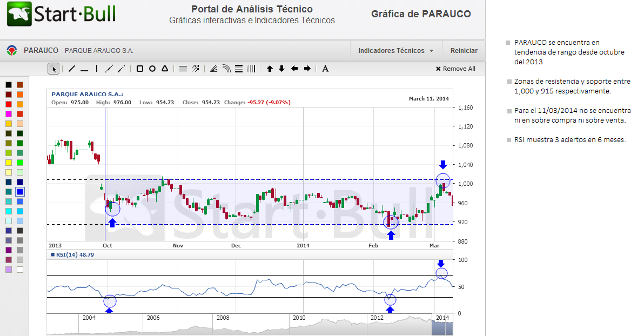Viewport: 644px width, 336px height.
Task: Select the horizontal Fibonacci retracement tool
Action: click(x=239, y=69)
